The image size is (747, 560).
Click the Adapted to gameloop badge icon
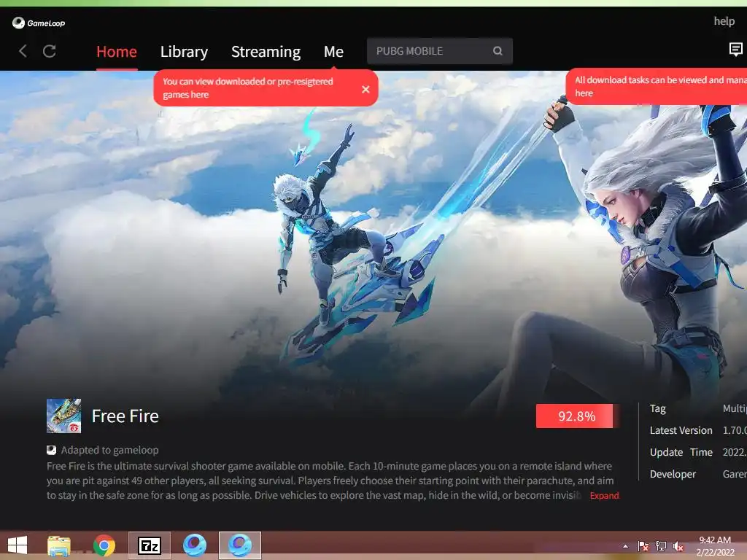pos(52,450)
